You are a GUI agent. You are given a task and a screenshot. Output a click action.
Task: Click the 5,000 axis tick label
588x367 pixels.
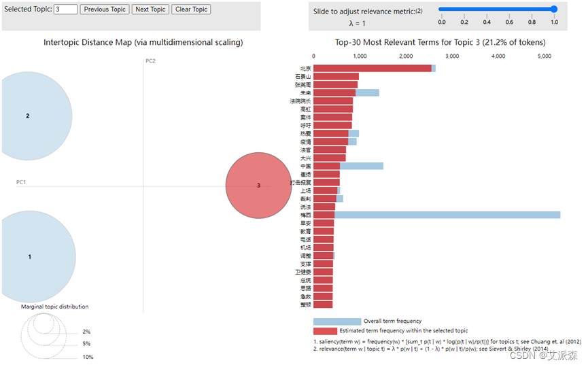544,56
